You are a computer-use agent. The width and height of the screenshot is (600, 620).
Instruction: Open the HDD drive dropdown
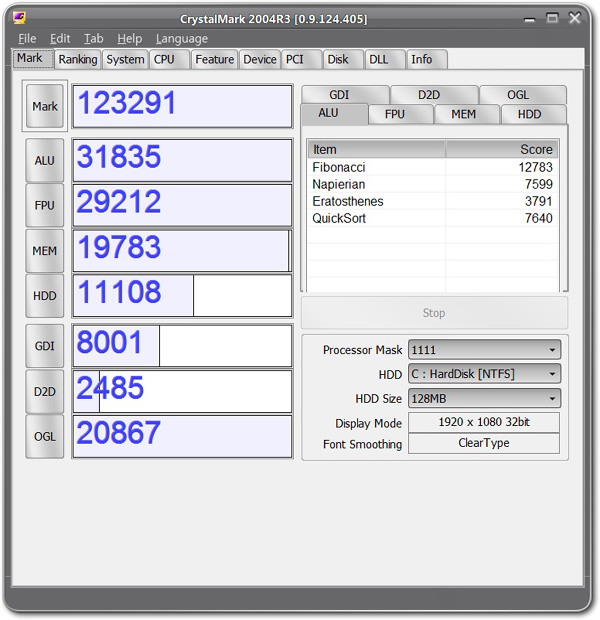[x=485, y=374]
